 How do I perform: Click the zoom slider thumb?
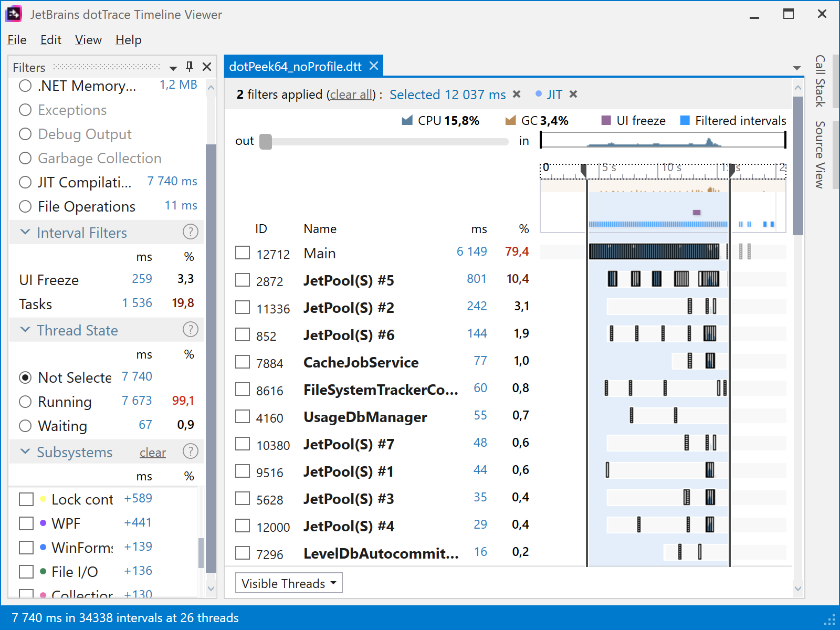266,142
